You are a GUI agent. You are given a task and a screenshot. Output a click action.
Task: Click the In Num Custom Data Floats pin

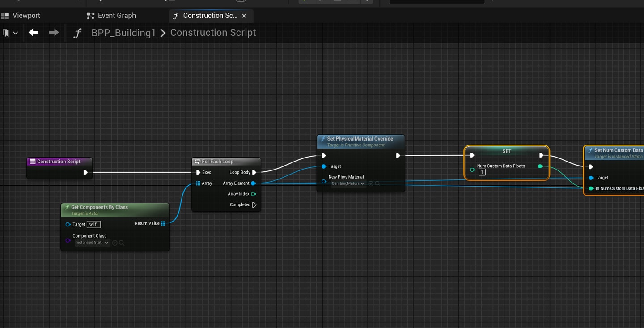591,188
